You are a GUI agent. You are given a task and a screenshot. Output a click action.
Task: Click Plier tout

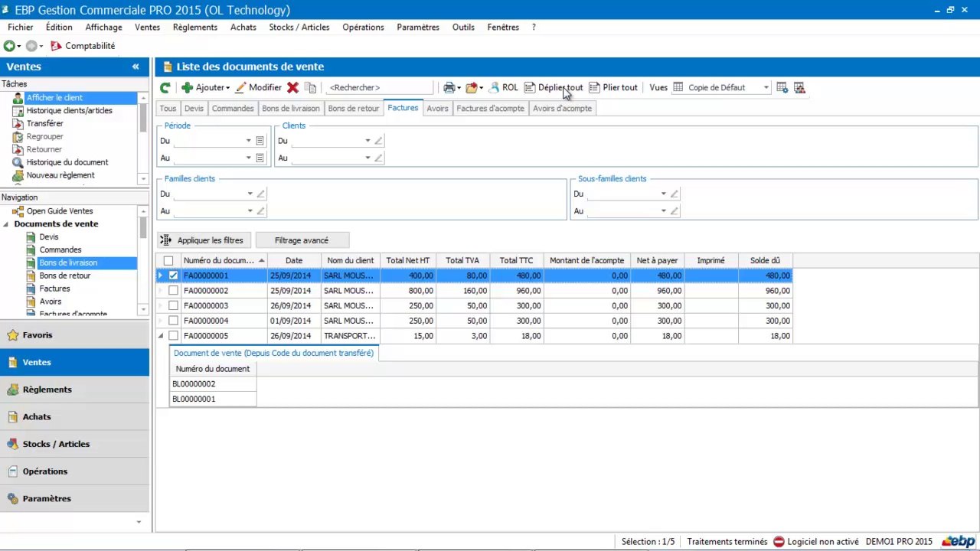coord(613,87)
